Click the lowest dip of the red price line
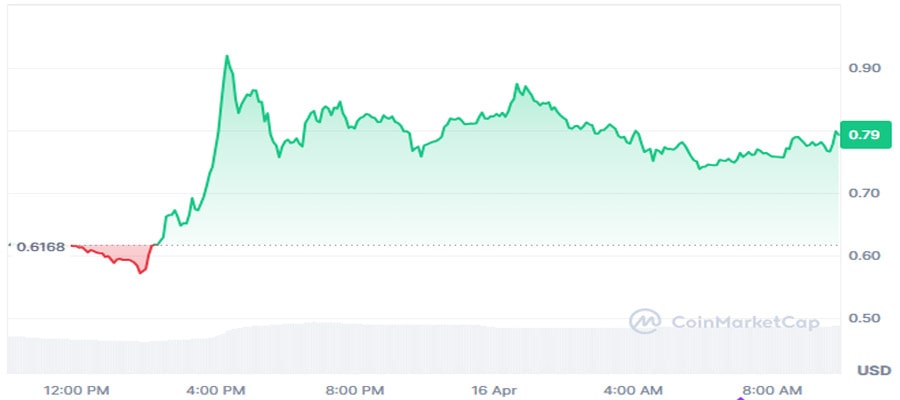The image size is (900, 400). coord(140,272)
